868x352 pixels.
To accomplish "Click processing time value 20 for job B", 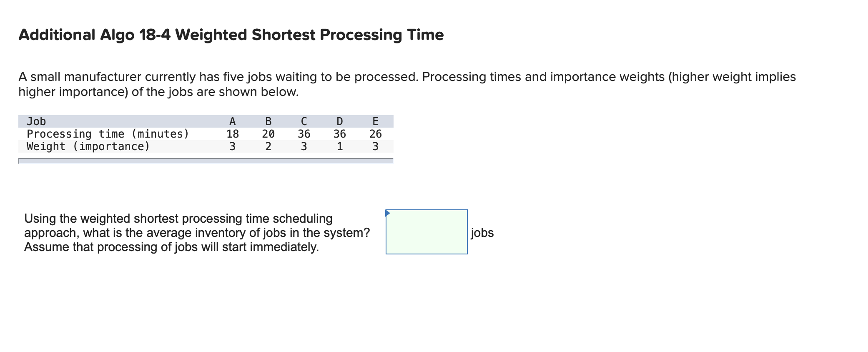I will pos(268,134).
